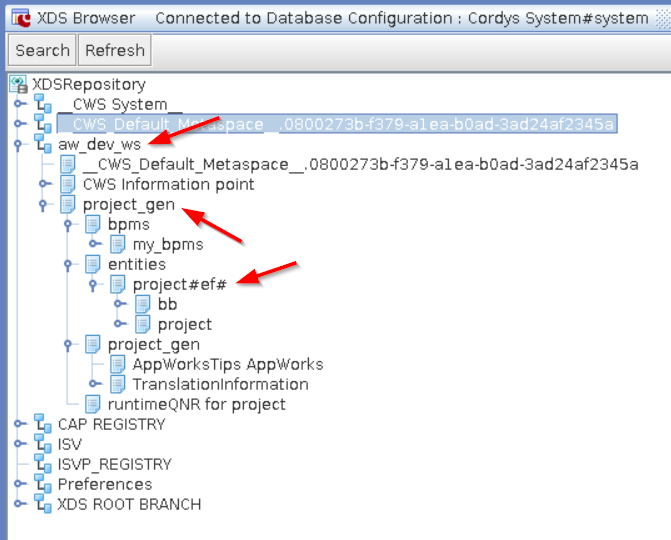This screenshot has width=671, height=540.
Task: Click the __CWS System__ branch icon
Action: coord(43,104)
